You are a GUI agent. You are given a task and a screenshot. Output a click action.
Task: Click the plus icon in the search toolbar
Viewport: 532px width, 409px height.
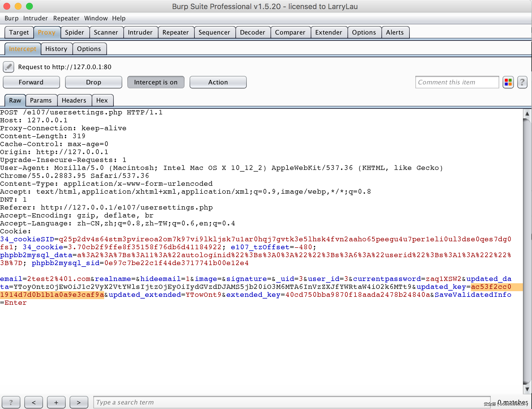[x=56, y=402]
